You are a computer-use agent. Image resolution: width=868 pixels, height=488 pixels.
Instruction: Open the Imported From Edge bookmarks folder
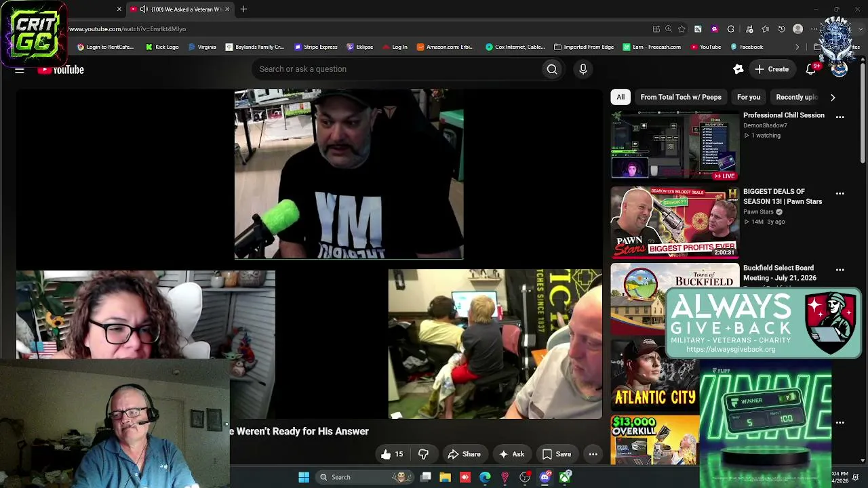click(584, 47)
